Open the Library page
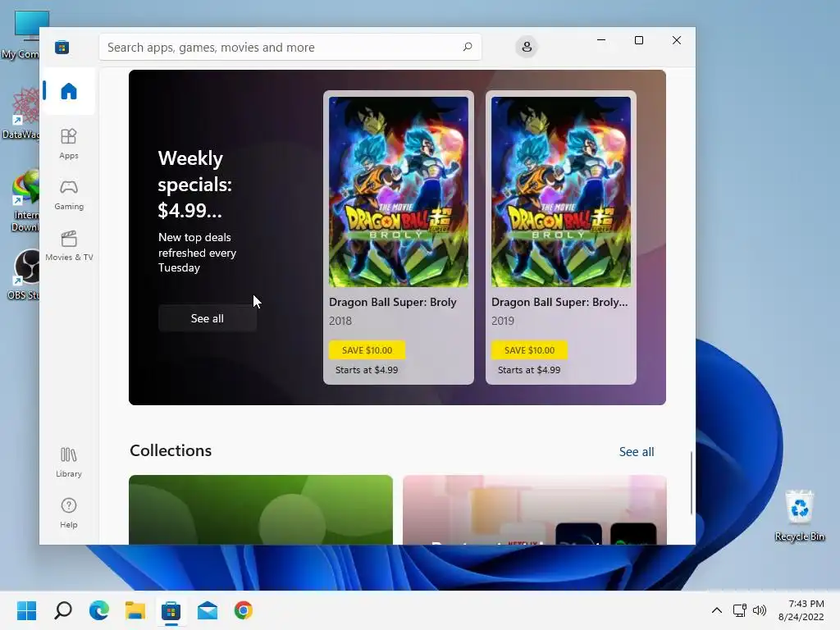The height and width of the screenshot is (630, 840). click(x=69, y=463)
